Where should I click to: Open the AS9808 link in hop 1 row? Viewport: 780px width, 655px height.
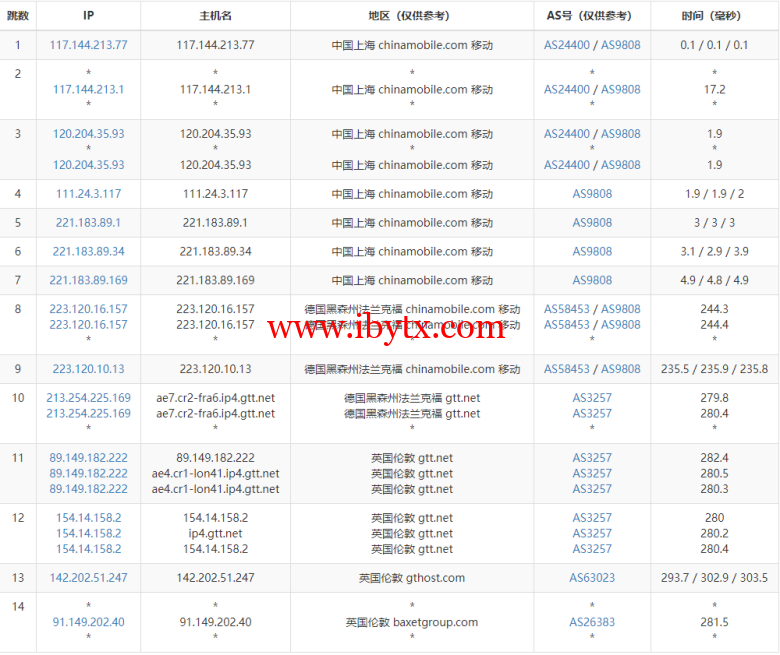coord(620,45)
